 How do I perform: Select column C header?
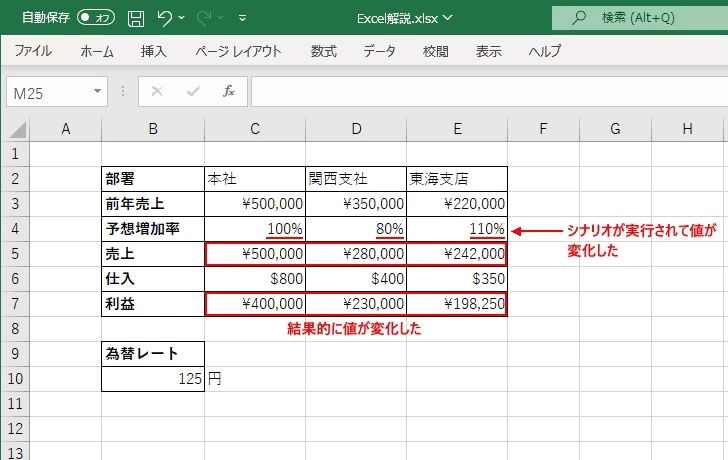pos(255,129)
